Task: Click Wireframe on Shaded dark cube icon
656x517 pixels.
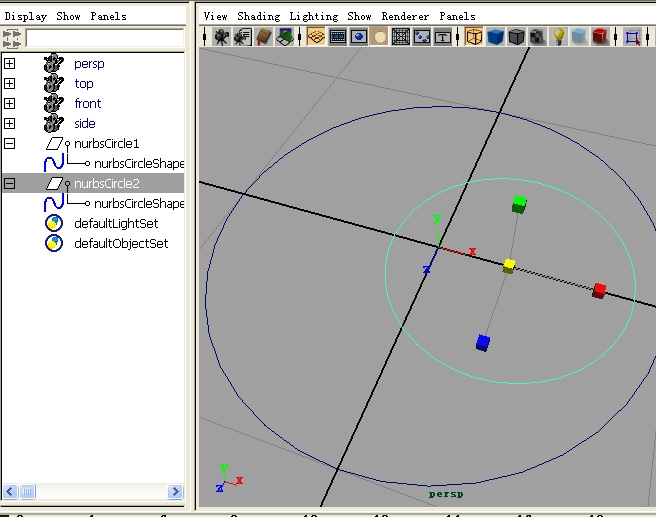Action: (x=517, y=37)
